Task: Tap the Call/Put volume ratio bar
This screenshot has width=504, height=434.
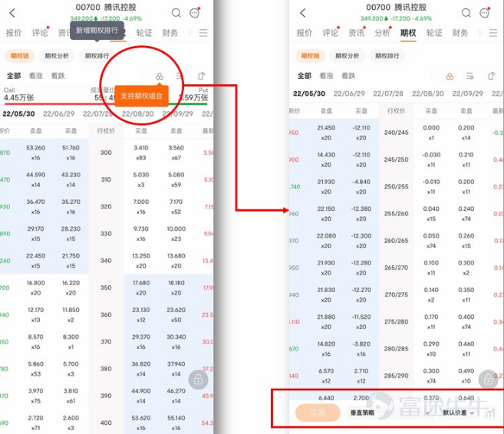Action: tap(106, 104)
